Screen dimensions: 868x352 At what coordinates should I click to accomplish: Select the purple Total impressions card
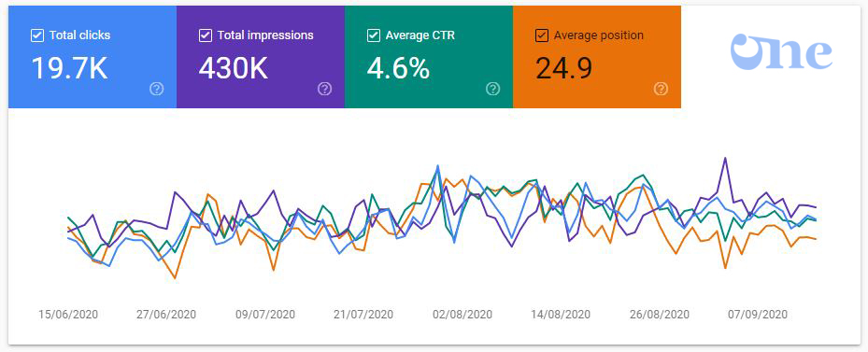pos(261,57)
